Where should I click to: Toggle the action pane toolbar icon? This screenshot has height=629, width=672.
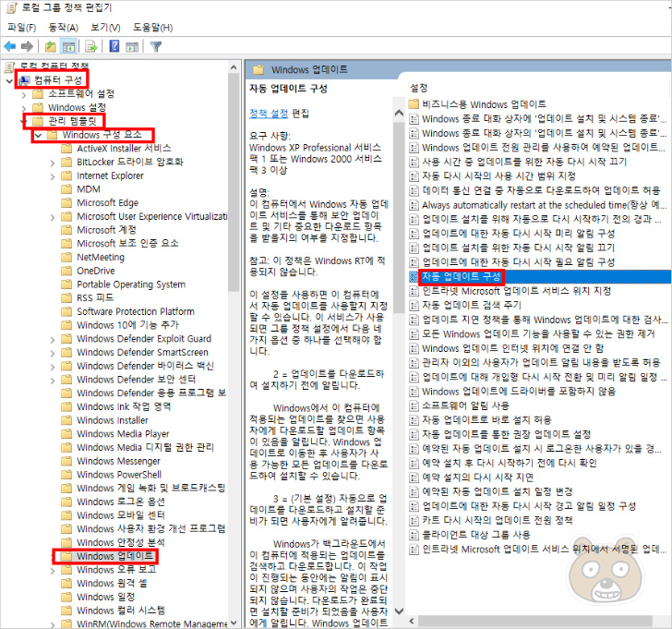coord(132,46)
